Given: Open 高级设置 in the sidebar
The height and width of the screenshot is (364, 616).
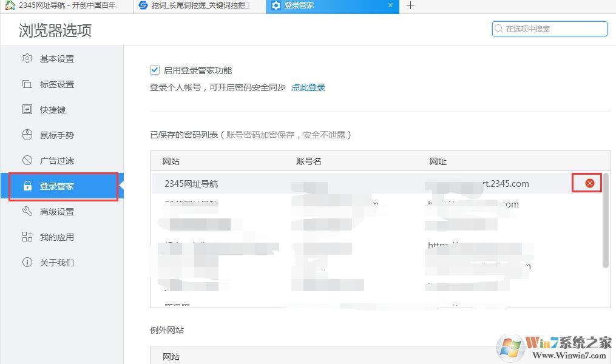Looking at the screenshot, I should point(62,212).
